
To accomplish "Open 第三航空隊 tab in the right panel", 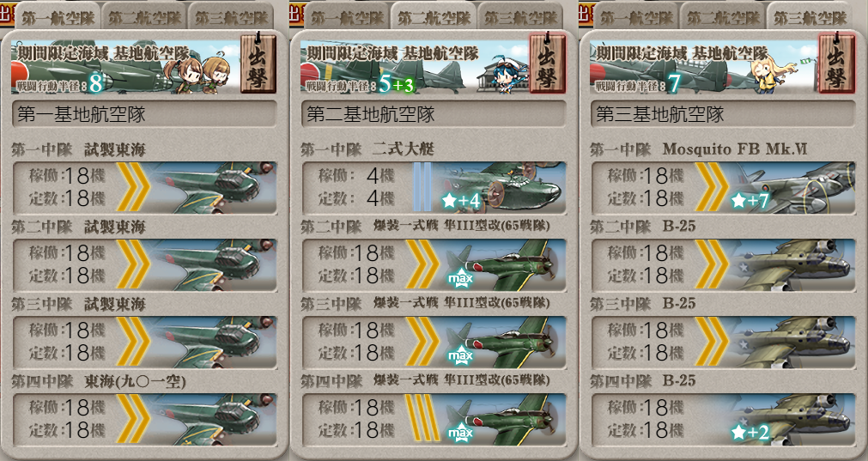I will point(810,17).
